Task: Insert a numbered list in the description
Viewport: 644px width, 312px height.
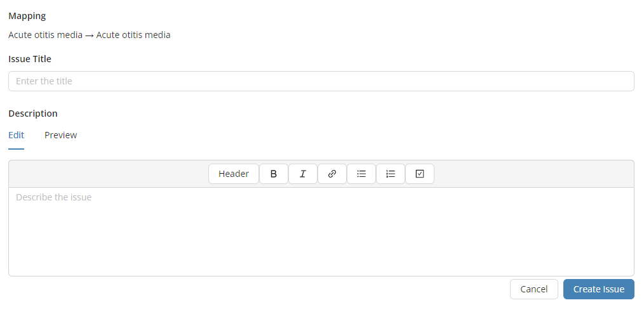Action: (391, 174)
